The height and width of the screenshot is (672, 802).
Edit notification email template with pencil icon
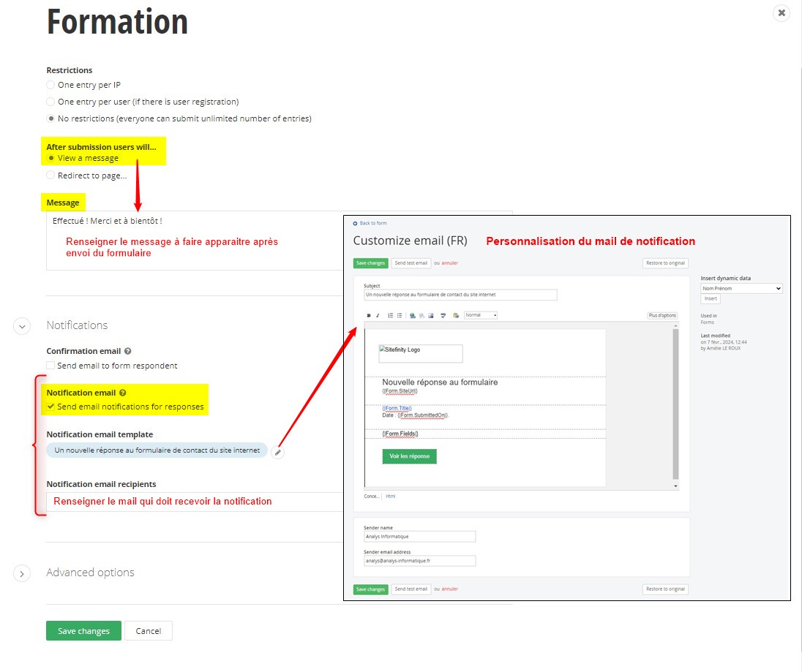(277, 452)
